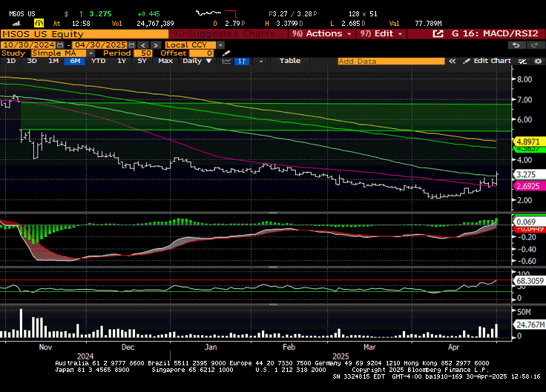Open the chart style dropdown arrow
This screenshot has height=392, width=546.
coord(261,62)
